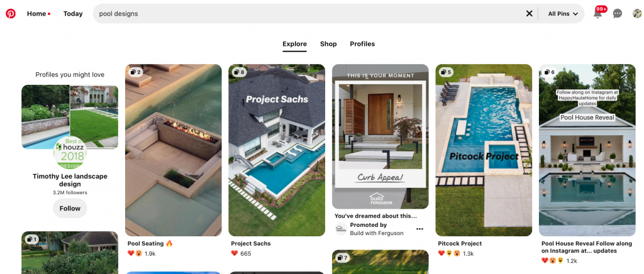Screen dimensions: 644x274
Task: Open the user profile avatar
Action: (x=637, y=14)
